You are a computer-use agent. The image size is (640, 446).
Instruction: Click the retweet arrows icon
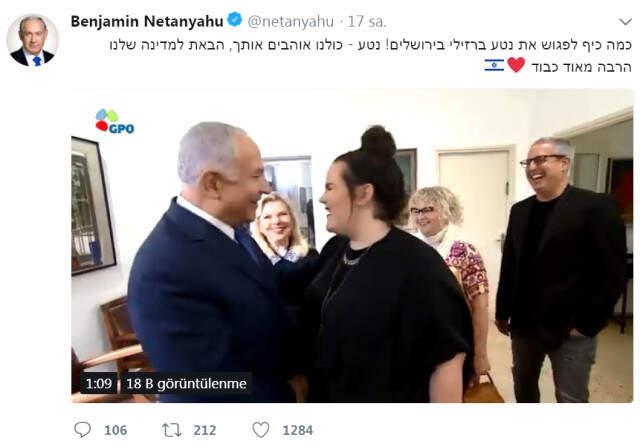tap(172, 430)
